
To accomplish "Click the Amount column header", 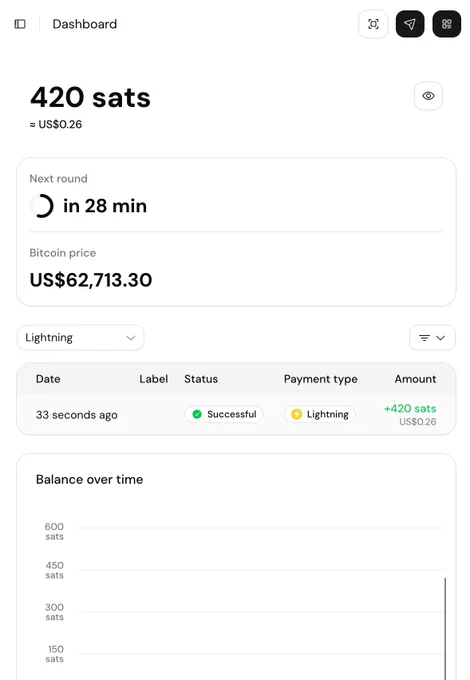I will [415, 379].
